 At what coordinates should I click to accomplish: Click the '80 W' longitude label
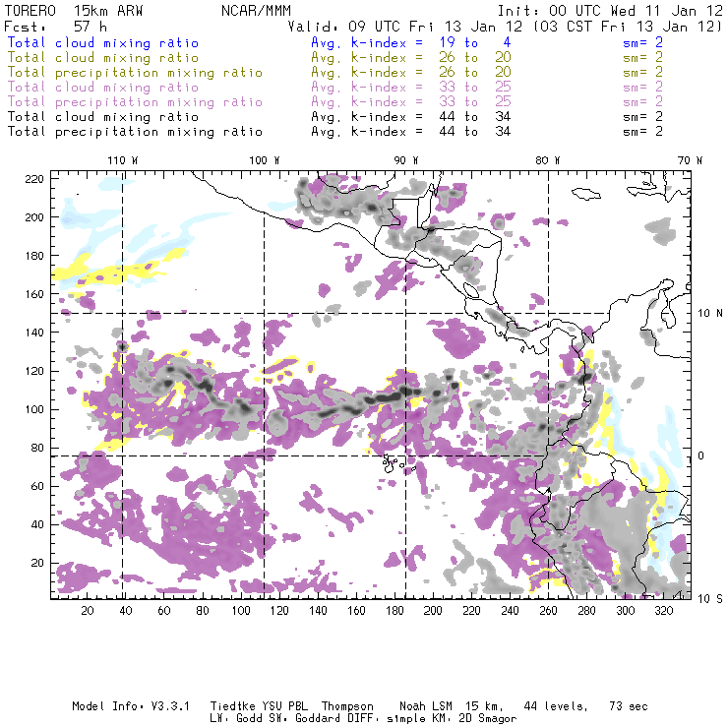pos(548,160)
